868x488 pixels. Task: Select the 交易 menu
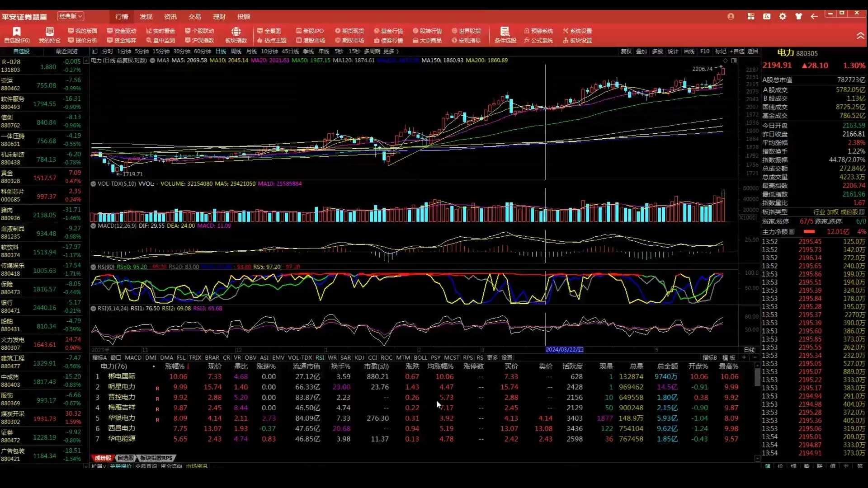pos(195,17)
